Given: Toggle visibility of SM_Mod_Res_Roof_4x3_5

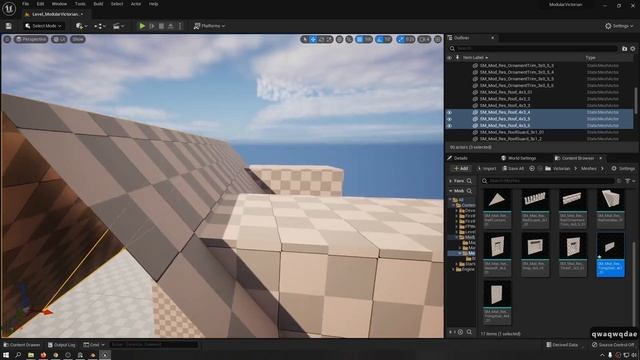Looking at the screenshot, I should coord(449,119).
